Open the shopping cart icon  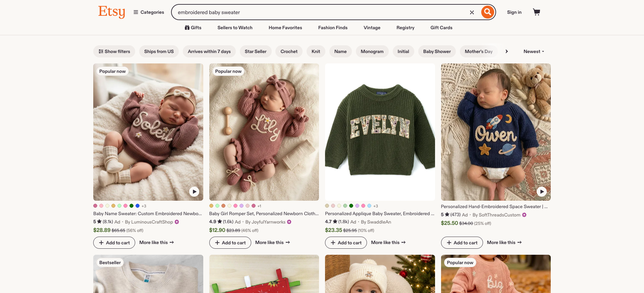click(x=537, y=12)
